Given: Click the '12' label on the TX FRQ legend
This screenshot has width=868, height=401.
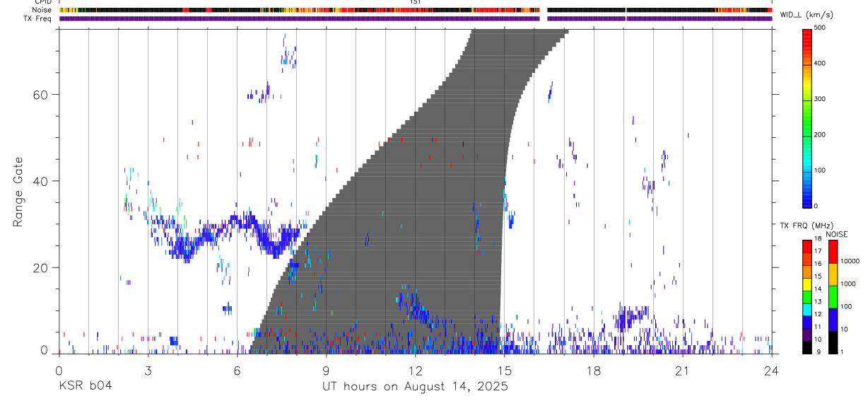Looking at the screenshot, I should click(817, 314).
